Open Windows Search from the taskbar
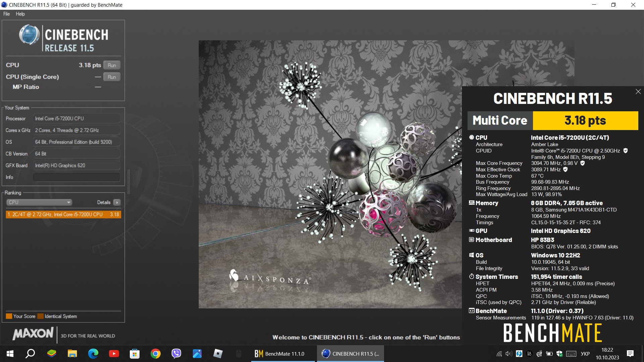The image size is (644, 362). pyautogui.click(x=31, y=354)
